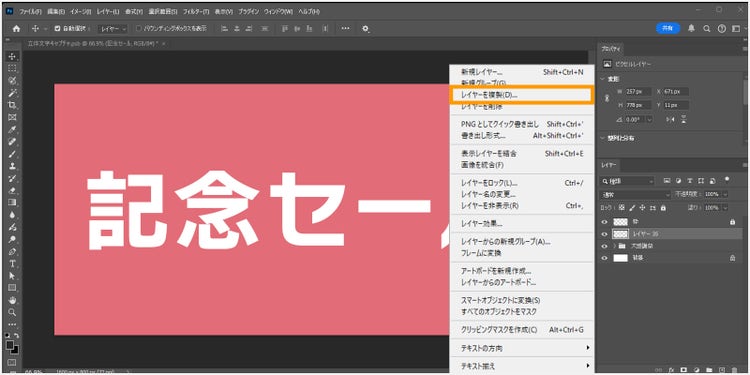
Task: Select the Eyedropper tool
Action: (x=12, y=129)
